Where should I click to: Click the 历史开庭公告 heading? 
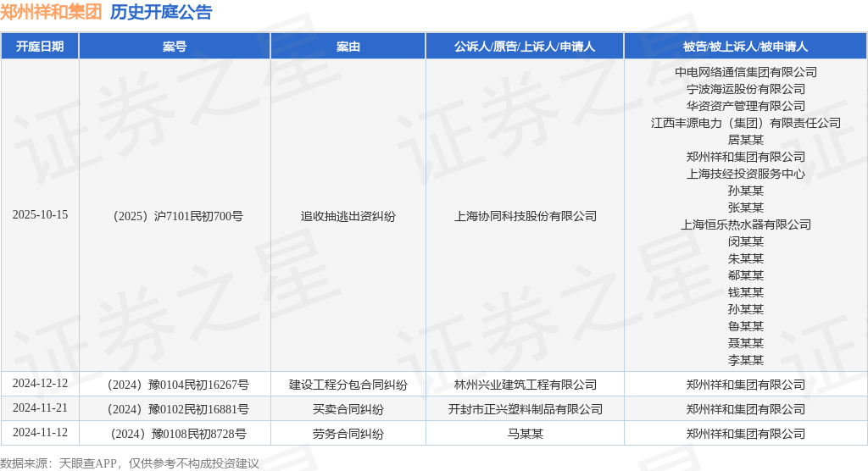point(161,12)
